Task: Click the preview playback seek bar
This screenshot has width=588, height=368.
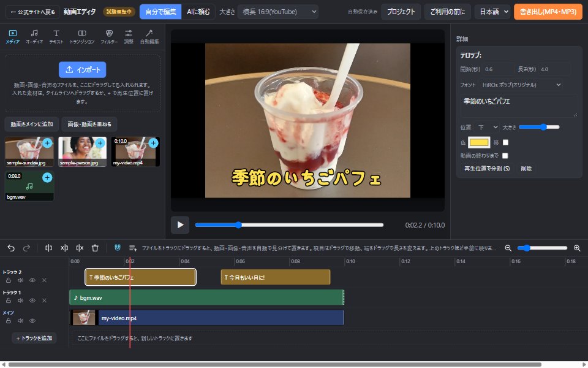Action: pyautogui.click(x=289, y=225)
